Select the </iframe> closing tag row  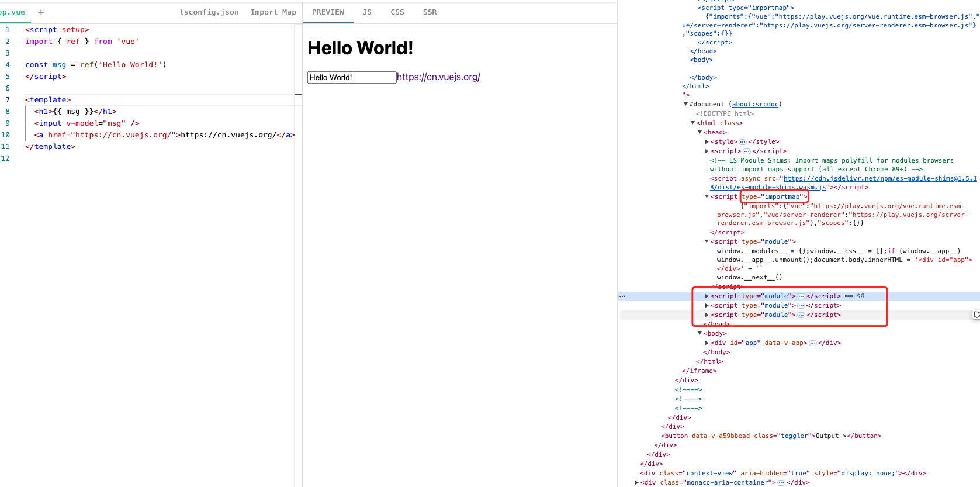(x=699, y=371)
